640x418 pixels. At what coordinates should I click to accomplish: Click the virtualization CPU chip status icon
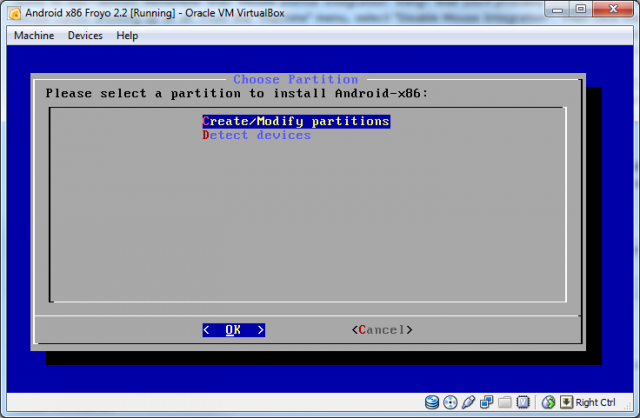point(523,402)
